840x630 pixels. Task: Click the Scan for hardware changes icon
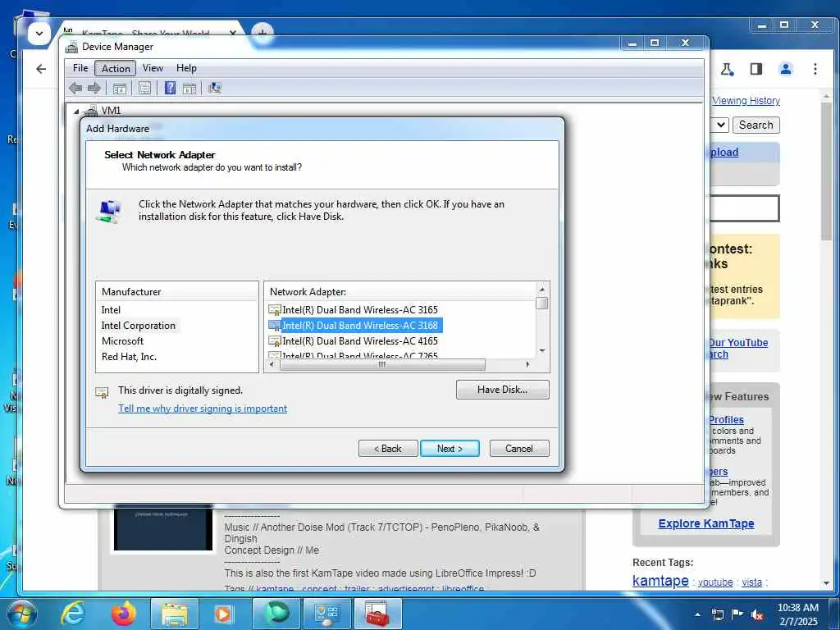pyautogui.click(x=215, y=88)
